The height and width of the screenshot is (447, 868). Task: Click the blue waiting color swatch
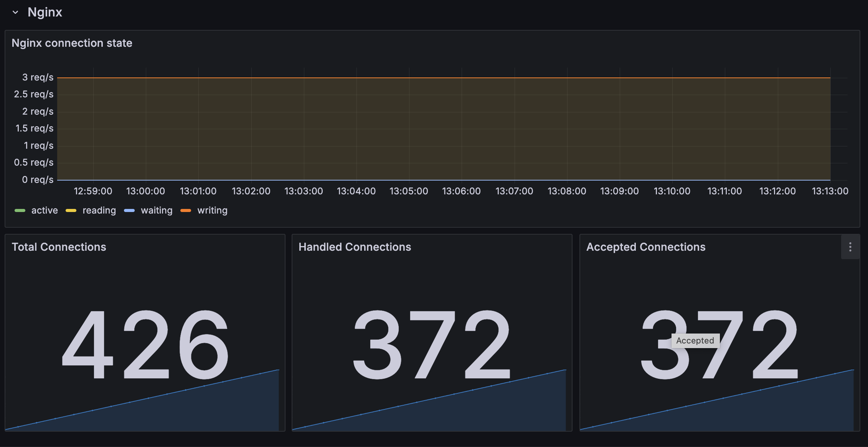pyautogui.click(x=129, y=210)
